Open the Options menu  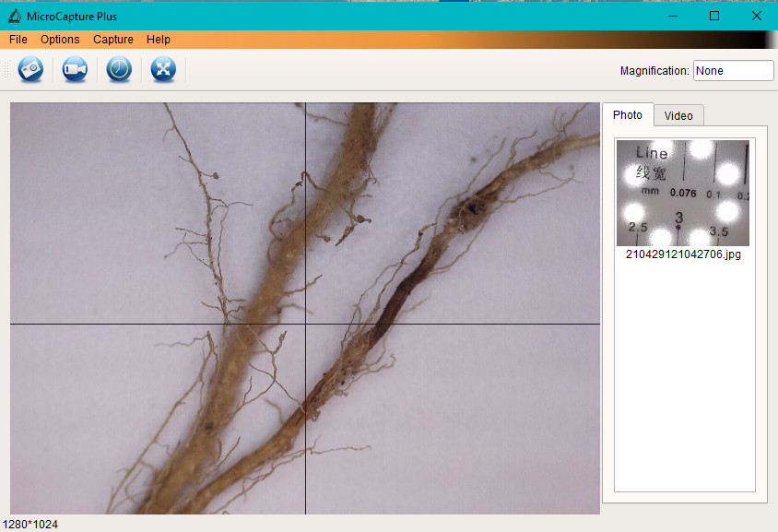click(x=60, y=40)
